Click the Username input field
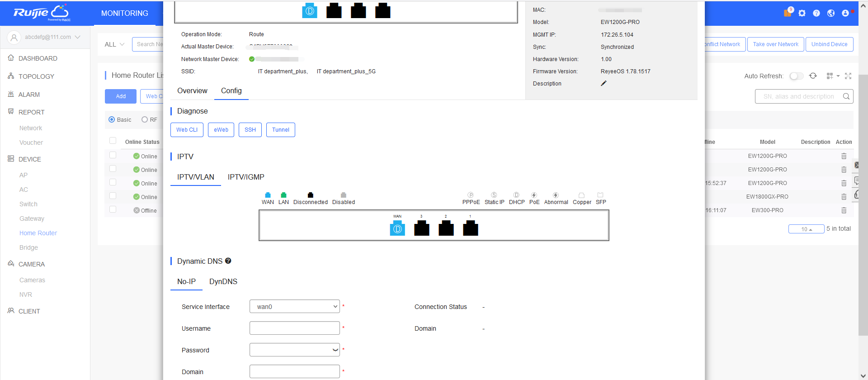Screen dimensions: 868x380 [x=295, y=328]
